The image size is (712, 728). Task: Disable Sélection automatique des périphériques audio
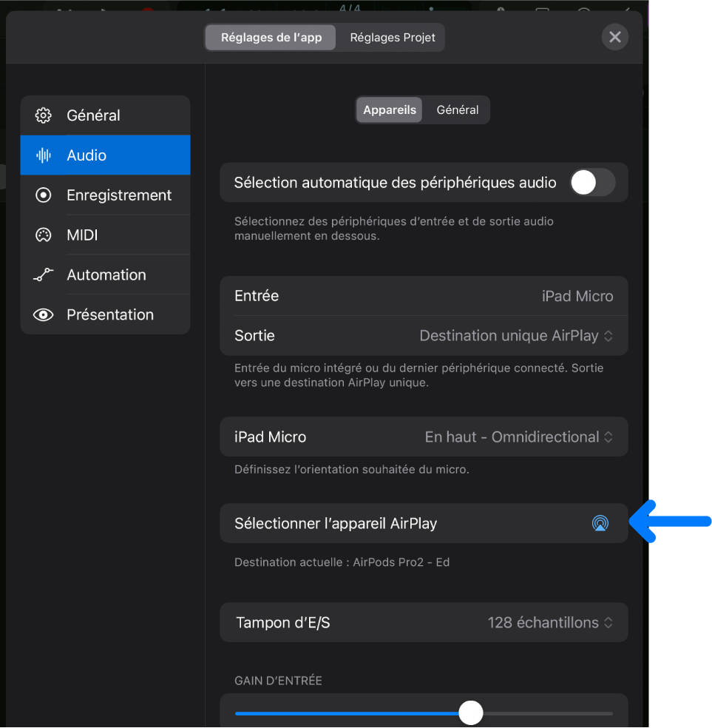pyautogui.click(x=591, y=182)
